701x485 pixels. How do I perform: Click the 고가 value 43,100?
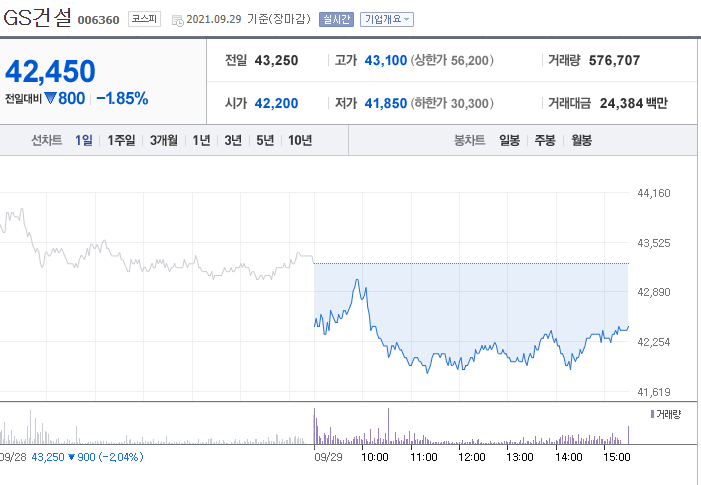386,60
